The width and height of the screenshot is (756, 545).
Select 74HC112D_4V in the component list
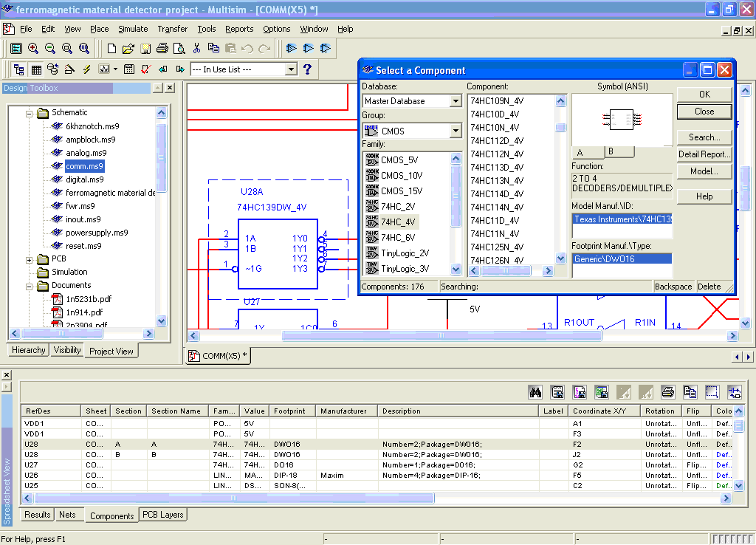[497, 141]
